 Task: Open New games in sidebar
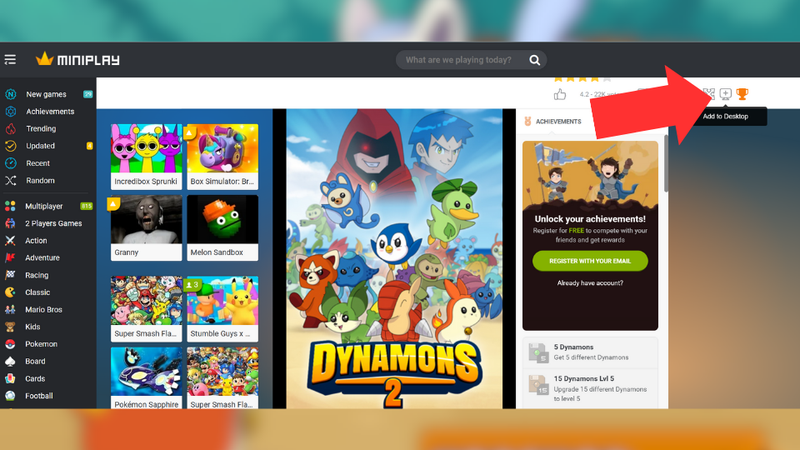click(46, 94)
